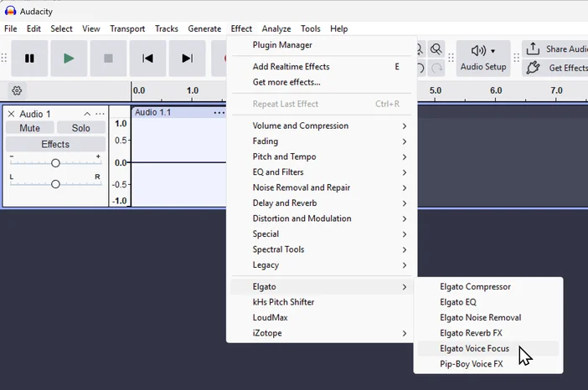Open the Help menu
Viewport: 588px width, 390px height.
(339, 28)
